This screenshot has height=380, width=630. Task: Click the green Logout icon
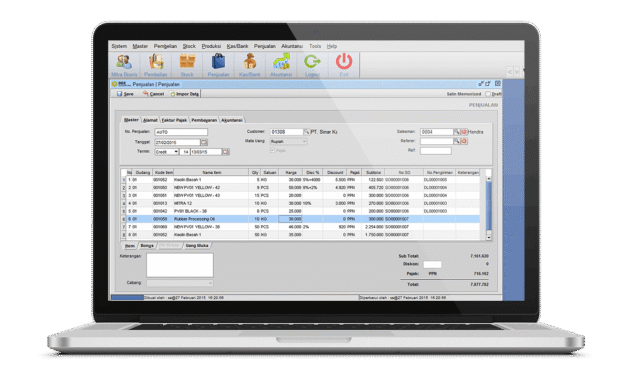click(x=312, y=65)
